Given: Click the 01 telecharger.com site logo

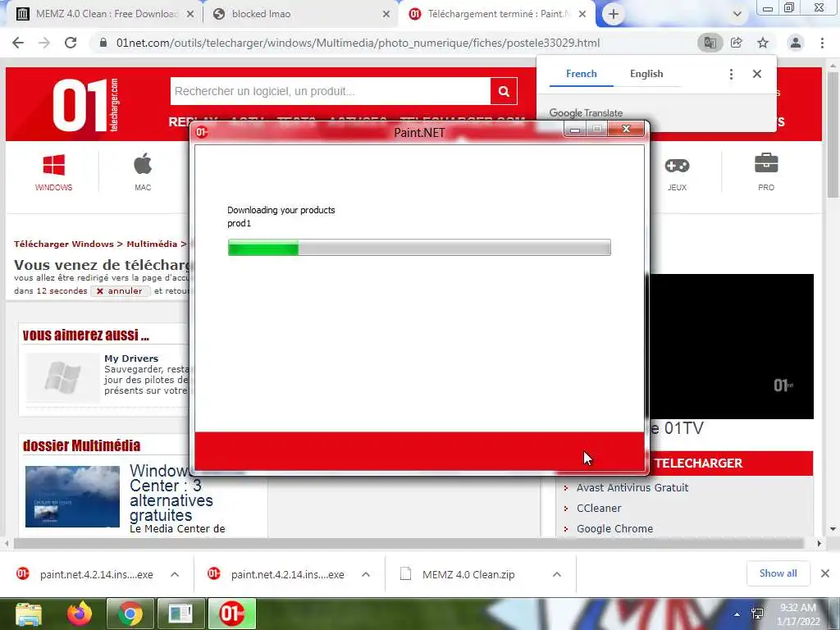Looking at the screenshot, I should (85, 105).
